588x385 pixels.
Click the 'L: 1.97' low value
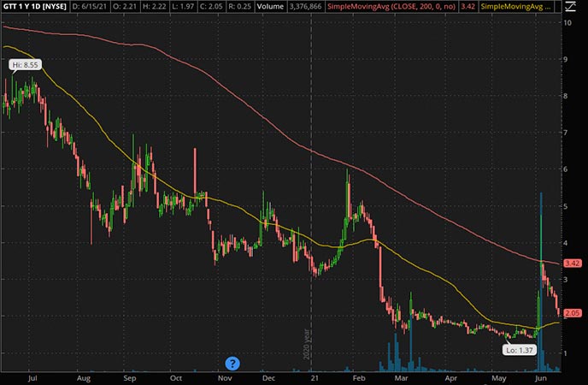(x=184, y=6)
